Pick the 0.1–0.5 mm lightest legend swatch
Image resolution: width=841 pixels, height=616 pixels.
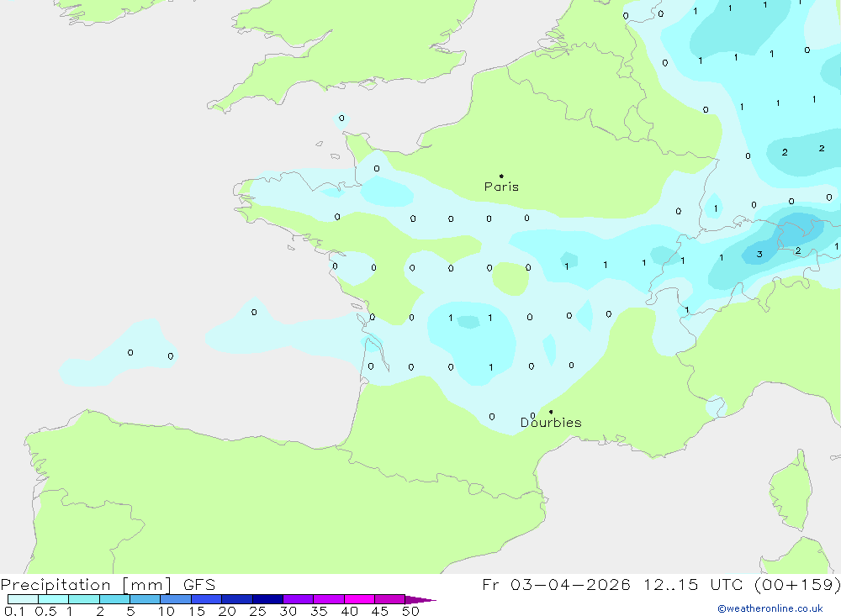tap(23, 599)
